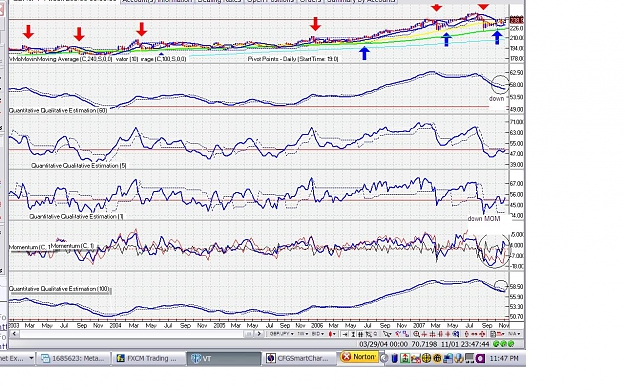Screen dimensions: 625x391
Task: Click the 03/29/04 00:00 date in status bar
Action: pyautogui.click(x=383, y=344)
